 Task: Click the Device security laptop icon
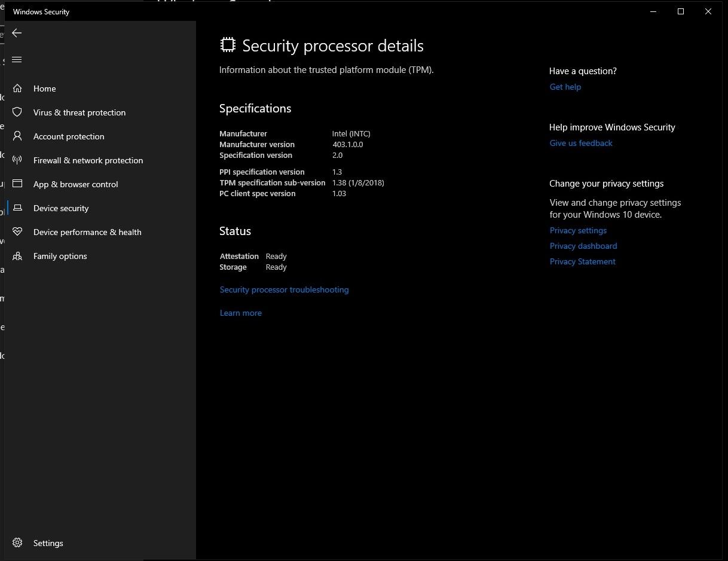pyautogui.click(x=17, y=208)
